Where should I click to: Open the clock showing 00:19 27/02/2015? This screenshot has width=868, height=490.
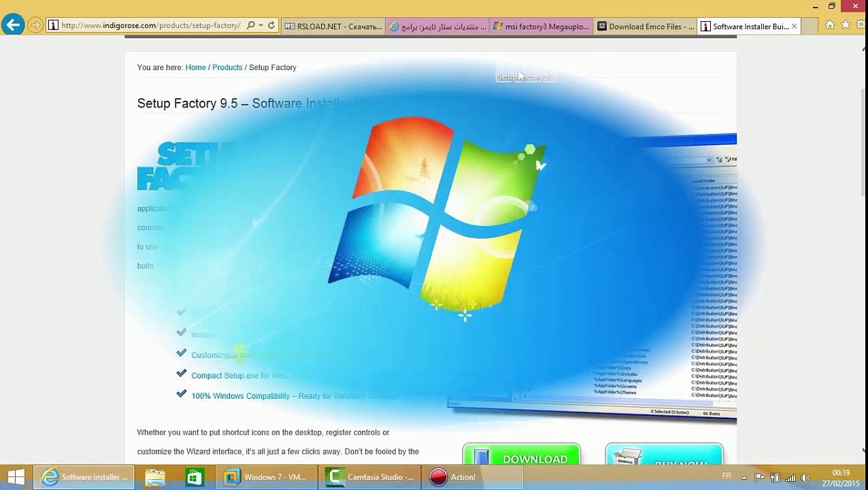pos(839,478)
